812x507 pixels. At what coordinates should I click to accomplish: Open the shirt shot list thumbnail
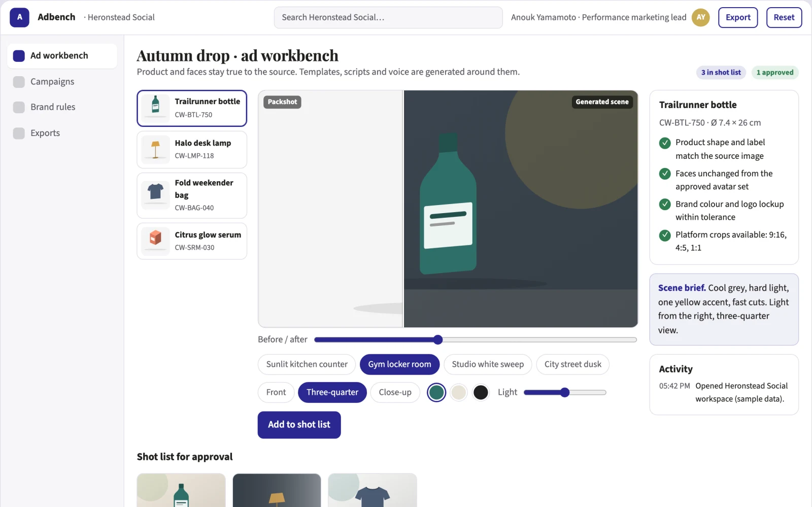click(x=373, y=490)
